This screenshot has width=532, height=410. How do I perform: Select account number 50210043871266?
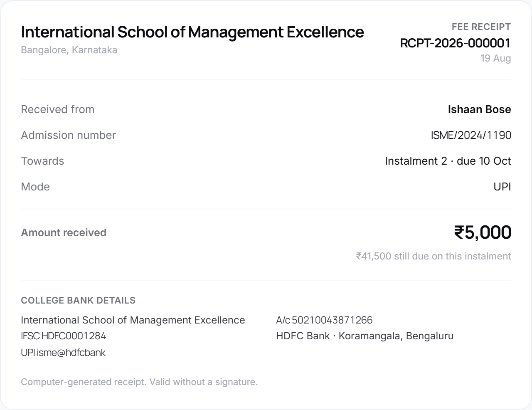pos(332,320)
